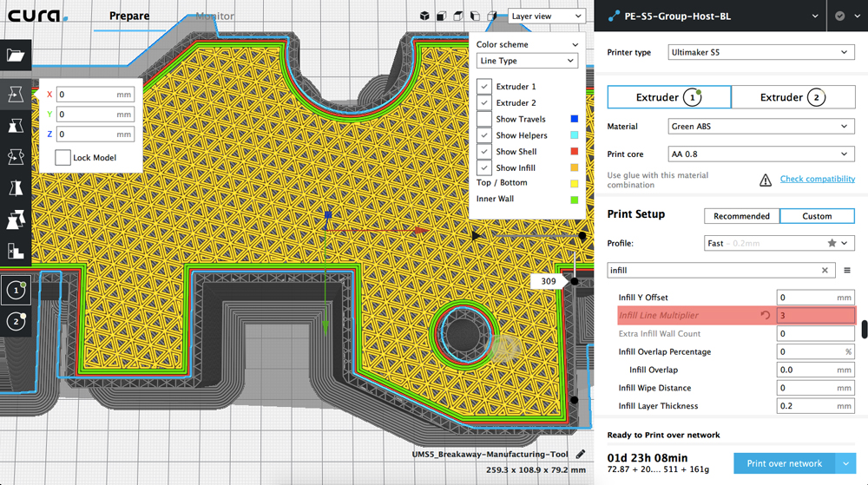Uncheck the Show Infill checkbox
Image resolution: width=868 pixels, height=485 pixels.
pyautogui.click(x=484, y=167)
